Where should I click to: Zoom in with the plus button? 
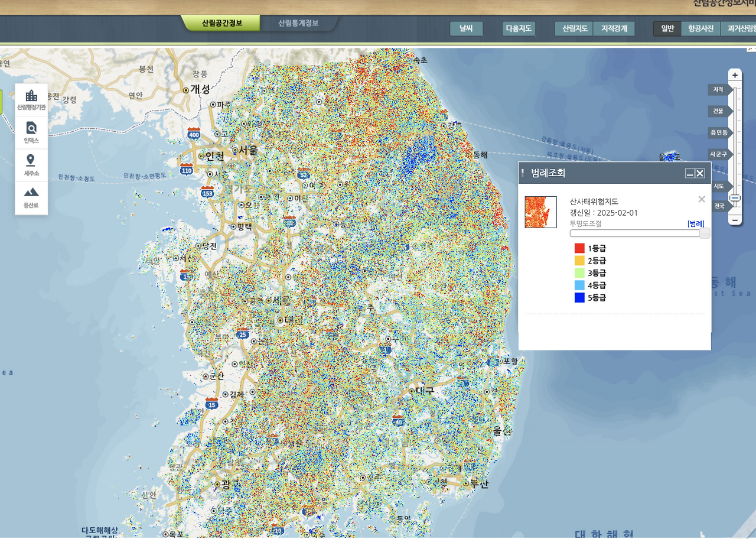point(735,75)
